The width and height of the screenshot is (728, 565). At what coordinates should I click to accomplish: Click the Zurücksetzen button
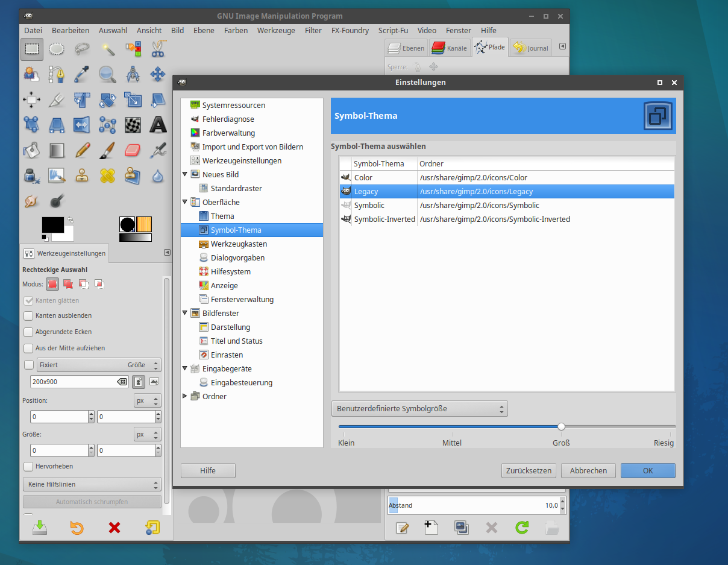(529, 470)
